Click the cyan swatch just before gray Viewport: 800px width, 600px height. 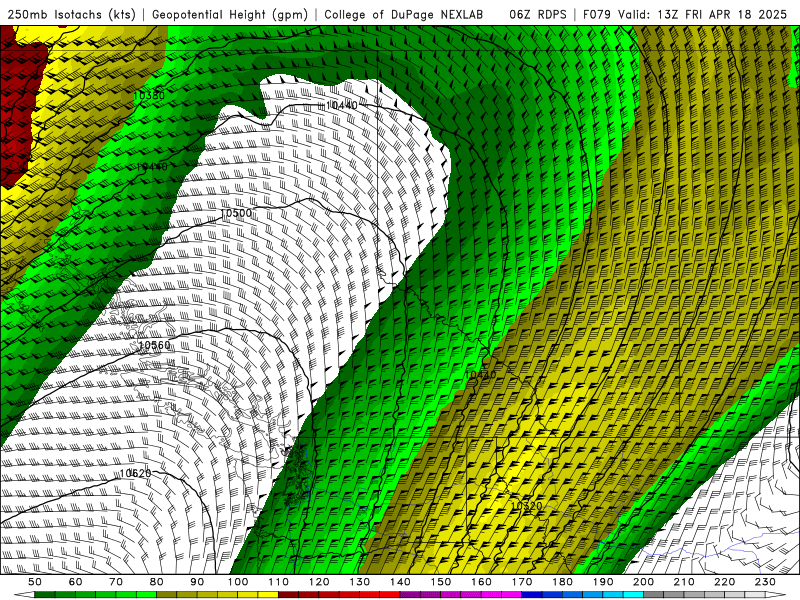pos(634,595)
